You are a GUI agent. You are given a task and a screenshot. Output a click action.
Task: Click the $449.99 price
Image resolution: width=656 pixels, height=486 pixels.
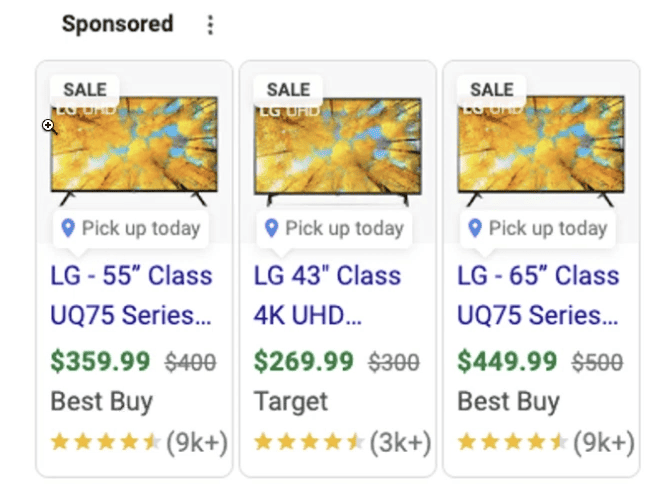pos(507,361)
